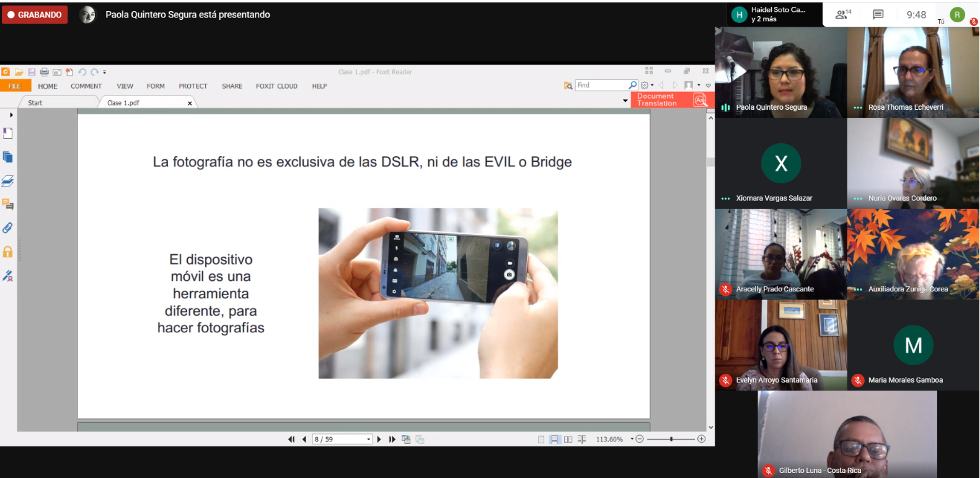Jump to the first page

tap(291, 440)
